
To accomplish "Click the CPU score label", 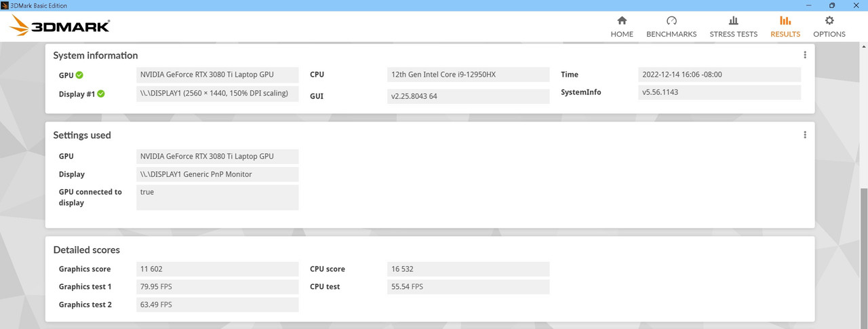I will 328,269.
